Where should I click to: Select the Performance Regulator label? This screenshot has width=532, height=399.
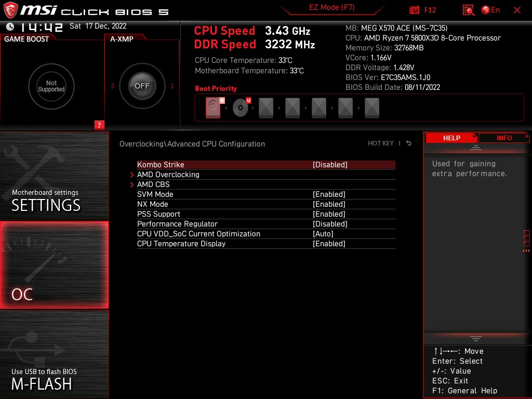(x=177, y=224)
